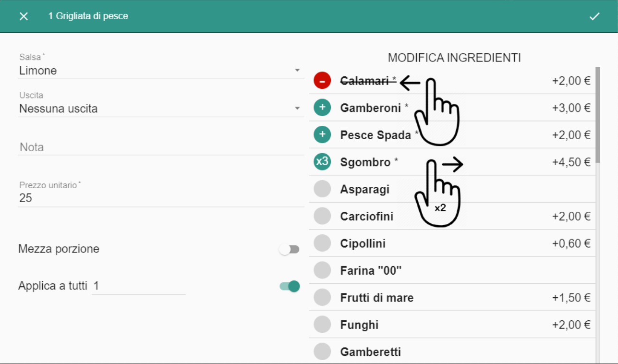This screenshot has width=618, height=364.
Task: Enable the Mezza porzione switch
Action: click(x=290, y=249)
